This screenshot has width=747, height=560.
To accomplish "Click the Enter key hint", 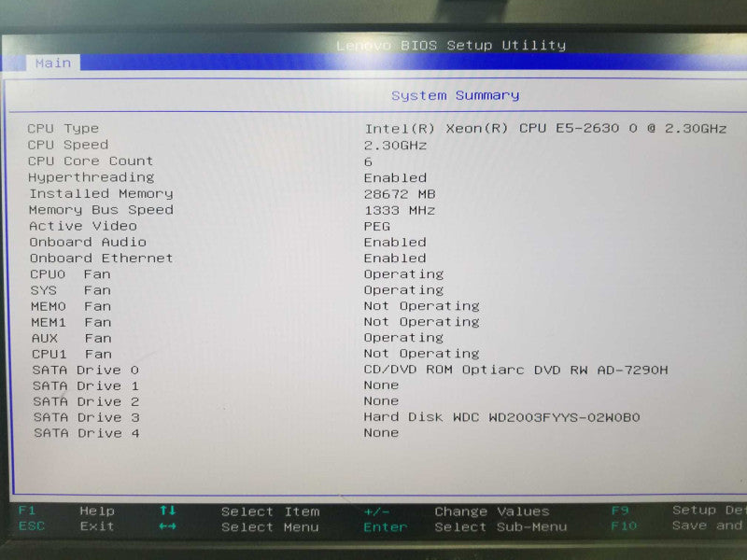I will click(386, 527).
